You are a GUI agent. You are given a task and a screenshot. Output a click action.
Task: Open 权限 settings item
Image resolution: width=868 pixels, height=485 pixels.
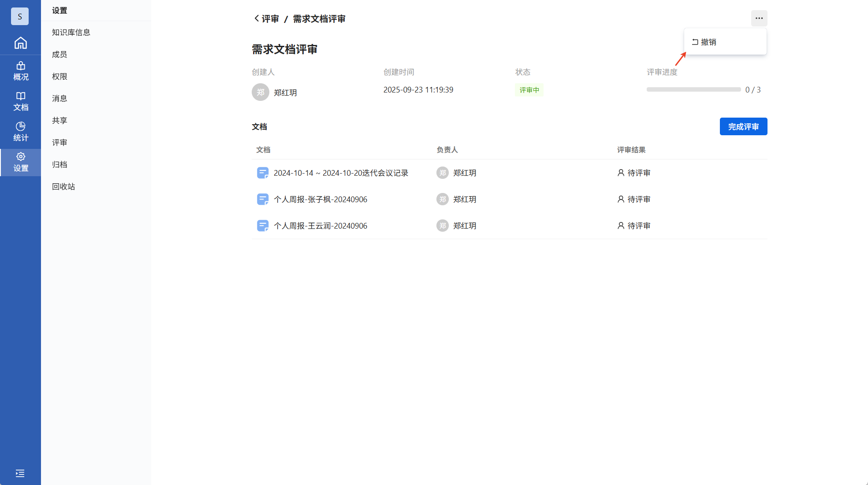point(60,77)
